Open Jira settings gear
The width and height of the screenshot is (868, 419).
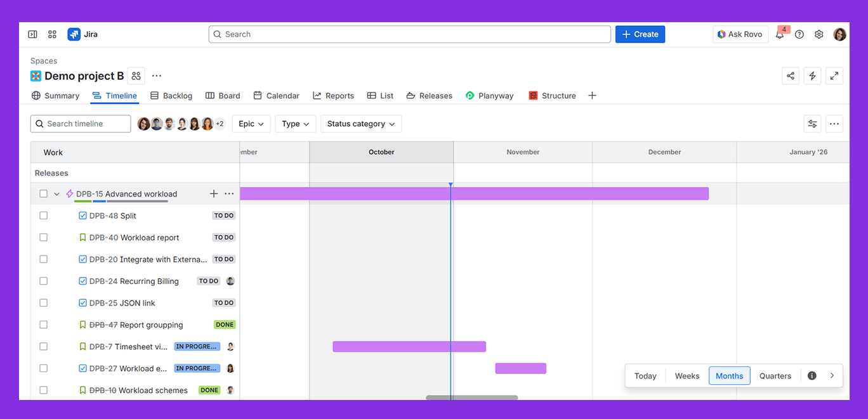pos(819,34)
